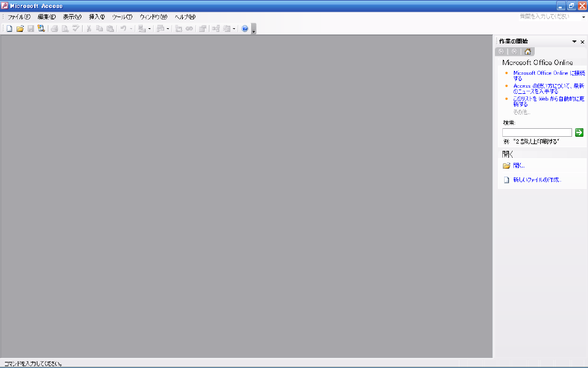Image resolution: width=588 pixels, height=368 pixels.
Task: Click the 質問を入力してください help box
Action: click(x=549, y=17)
